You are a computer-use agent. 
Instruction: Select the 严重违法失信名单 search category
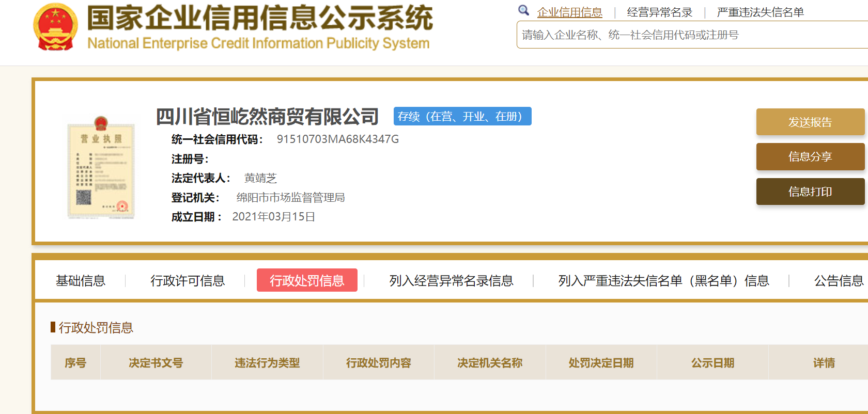[x=760, y=12]
